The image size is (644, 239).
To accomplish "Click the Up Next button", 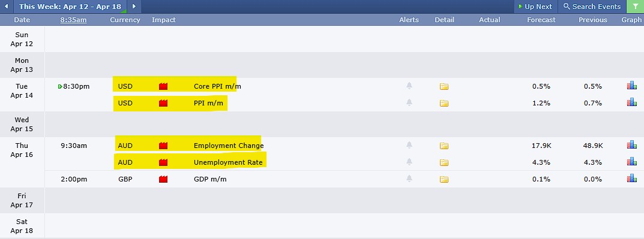I will coord(535,7).
